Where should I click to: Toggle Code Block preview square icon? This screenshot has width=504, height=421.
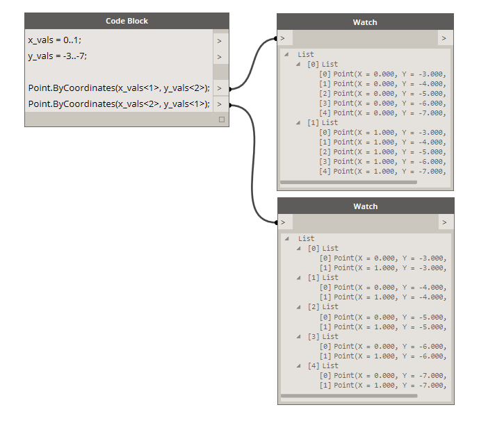point(222,119)
